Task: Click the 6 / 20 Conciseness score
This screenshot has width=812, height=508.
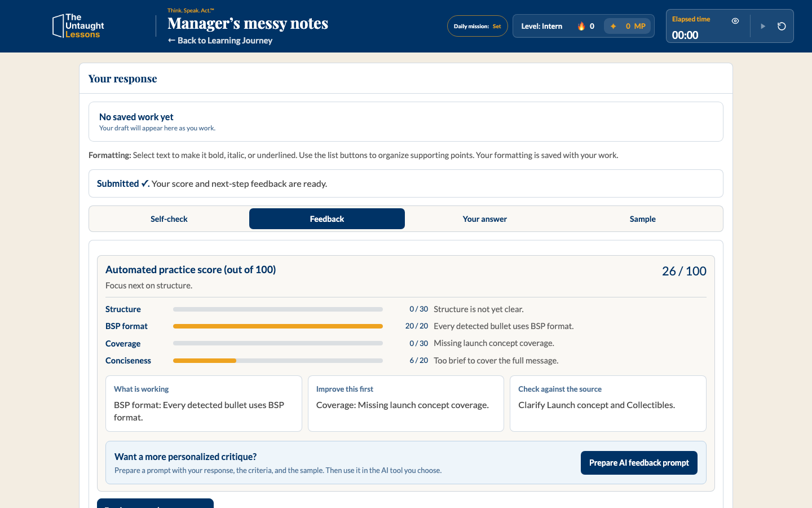Action: [419, 361]
